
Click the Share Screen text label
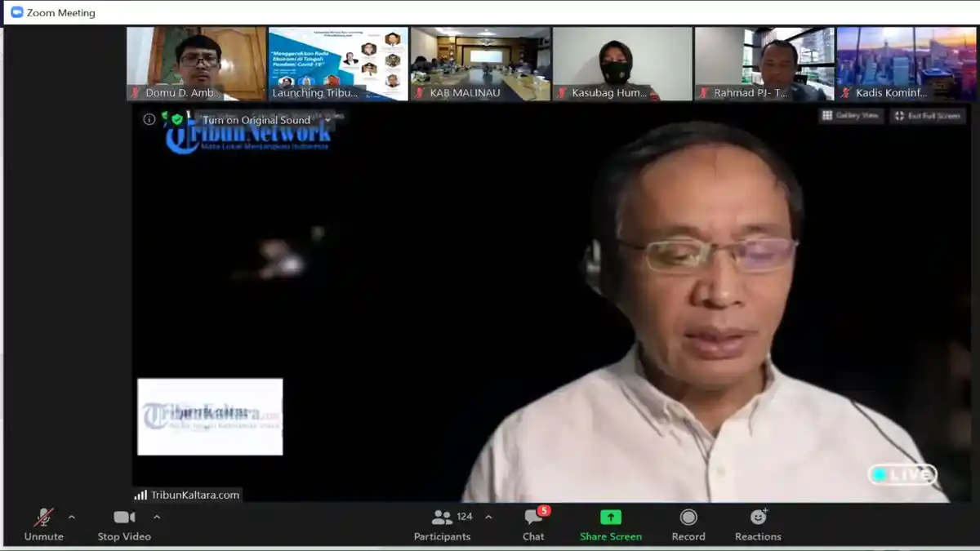[x=611, y=536]
